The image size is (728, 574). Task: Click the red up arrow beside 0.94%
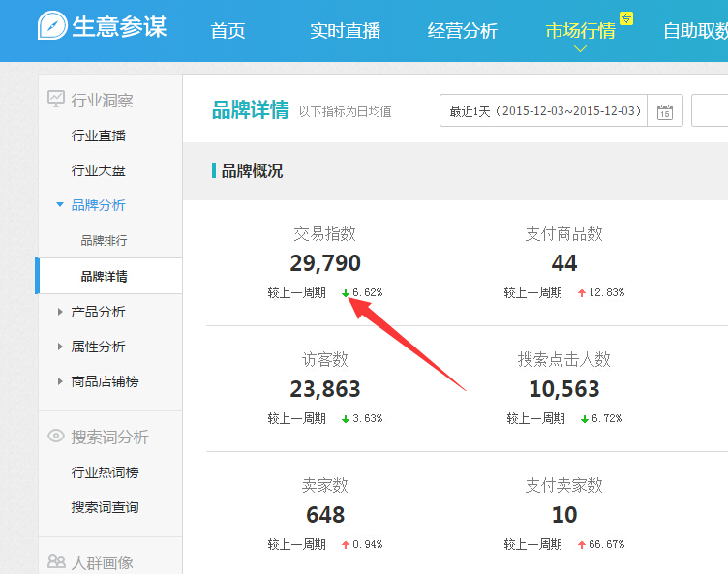346,544
